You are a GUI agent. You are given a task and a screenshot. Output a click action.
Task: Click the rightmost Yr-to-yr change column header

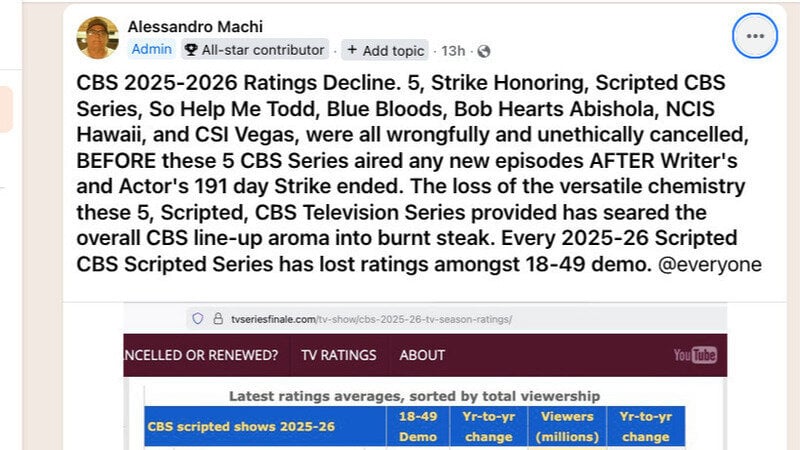645,426
